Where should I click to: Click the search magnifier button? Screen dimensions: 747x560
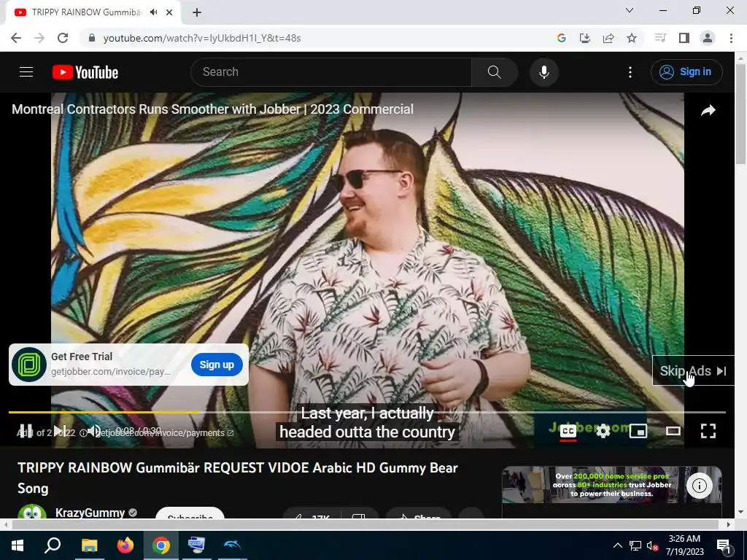(495, 72)
